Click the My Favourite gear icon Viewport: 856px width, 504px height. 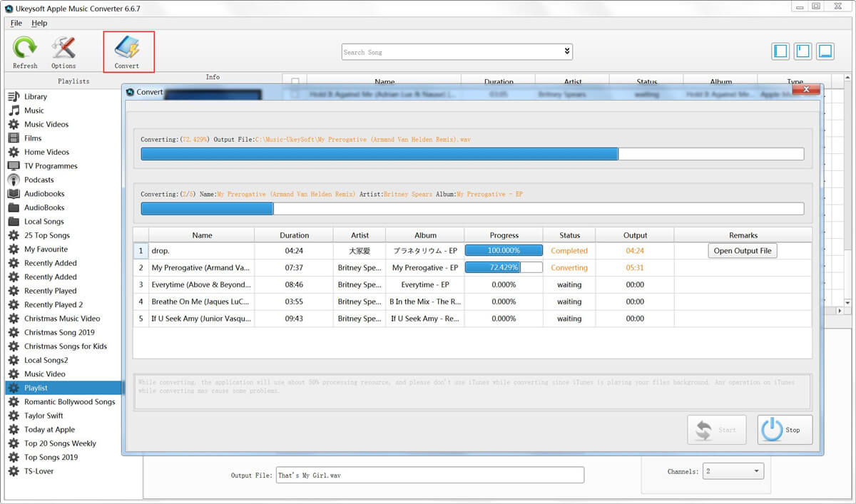(14, 250)
